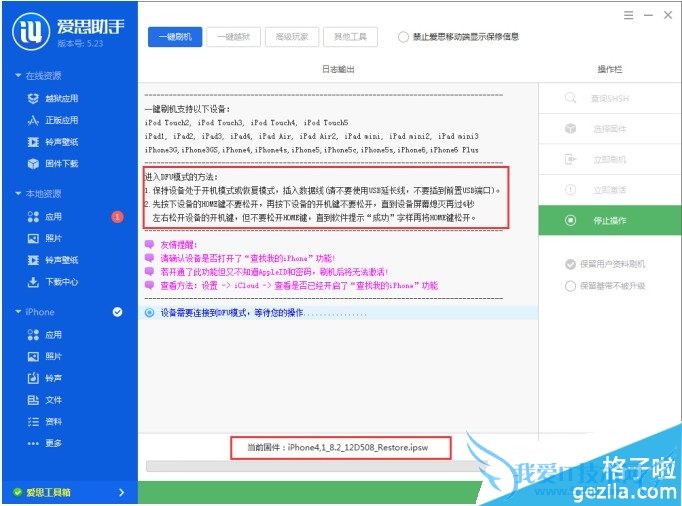Click the 若开通了此功能 warning line

point(274,272)
